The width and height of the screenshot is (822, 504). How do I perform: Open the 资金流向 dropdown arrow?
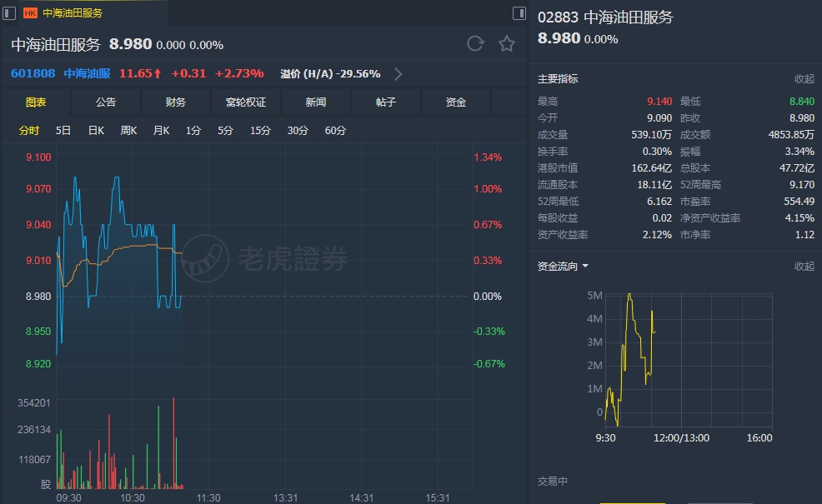[x=585, y=266]
